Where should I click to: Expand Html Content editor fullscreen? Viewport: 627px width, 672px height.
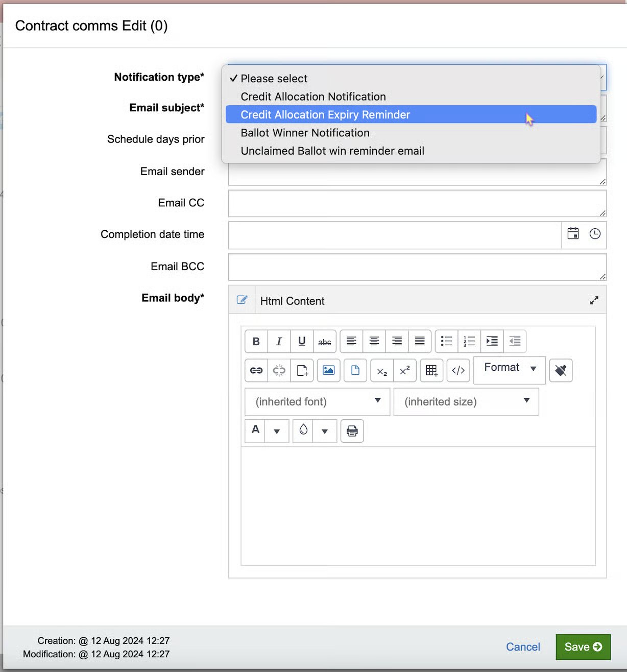pos(594,300)
